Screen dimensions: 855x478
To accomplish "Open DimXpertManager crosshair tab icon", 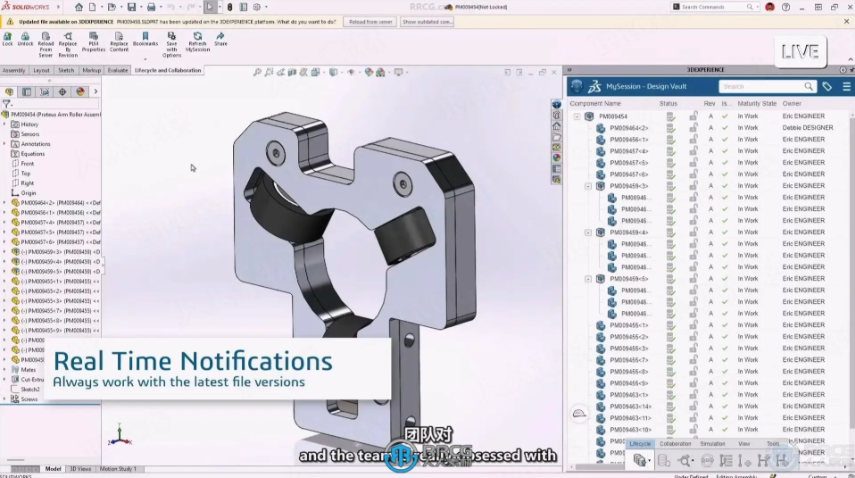I will [62, 92].
